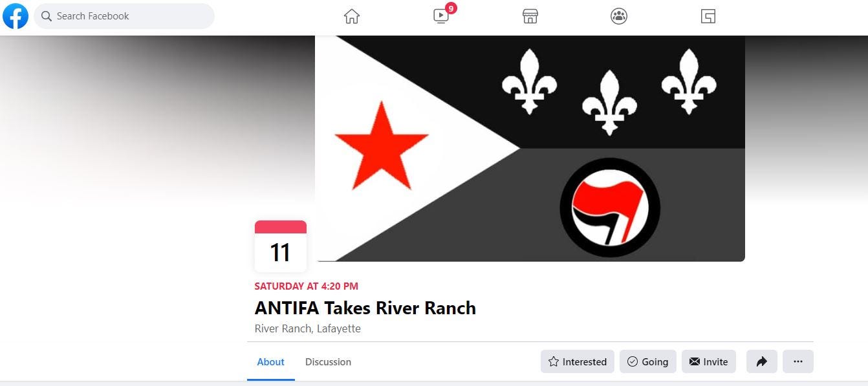Viewport: 868px width, 386px height.
Task: Click the Saturday at 4:20 PM date text
Action: [x=307, y=286]
